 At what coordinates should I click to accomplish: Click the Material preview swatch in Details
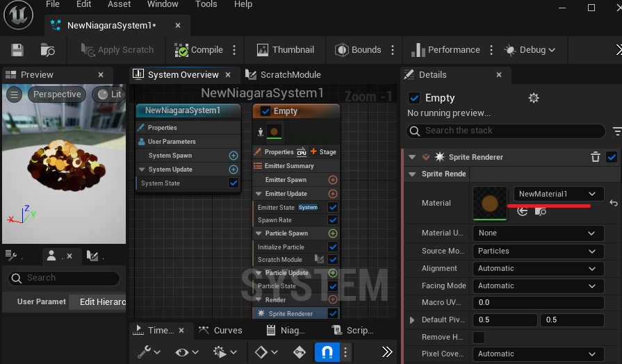[x=490, y=204]
